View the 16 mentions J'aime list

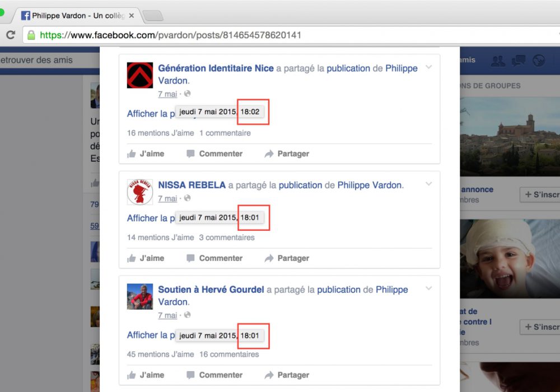pyautogui.click(x=160, y=133)
